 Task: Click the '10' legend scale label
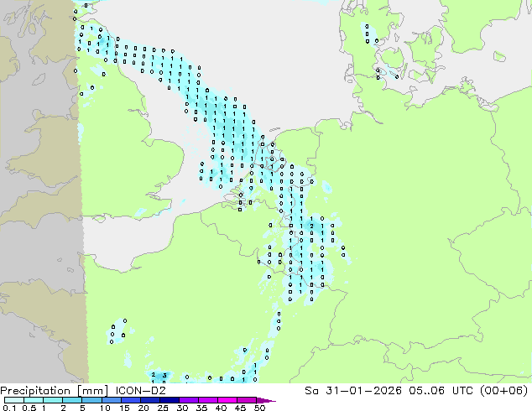click(105, 408)
